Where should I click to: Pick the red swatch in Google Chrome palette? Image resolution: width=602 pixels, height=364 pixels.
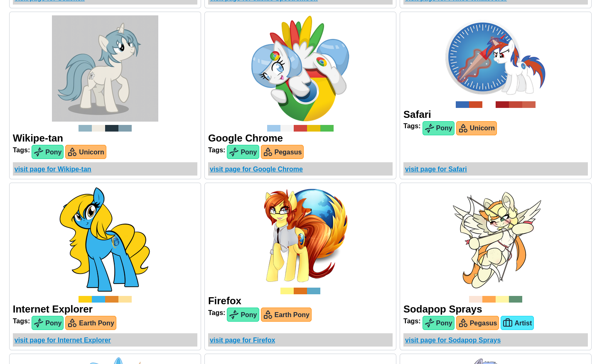[x=300, y=128]
